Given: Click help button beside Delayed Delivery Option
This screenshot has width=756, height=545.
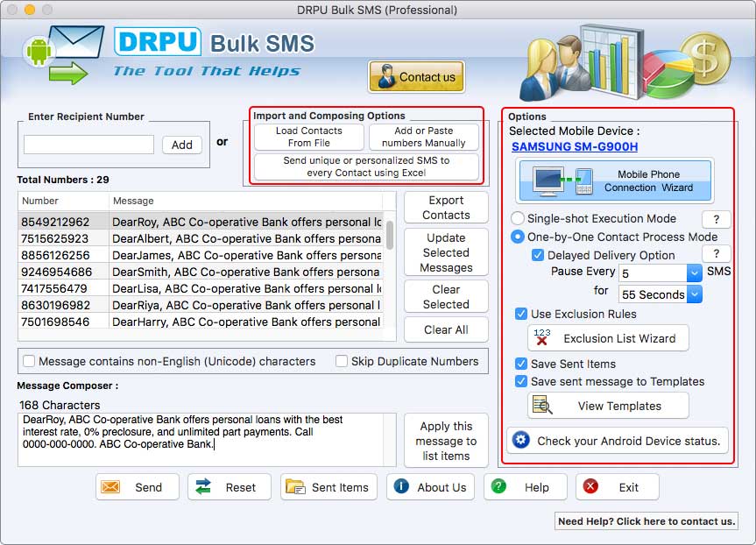Looking at the screenshot, I should 716,254.
